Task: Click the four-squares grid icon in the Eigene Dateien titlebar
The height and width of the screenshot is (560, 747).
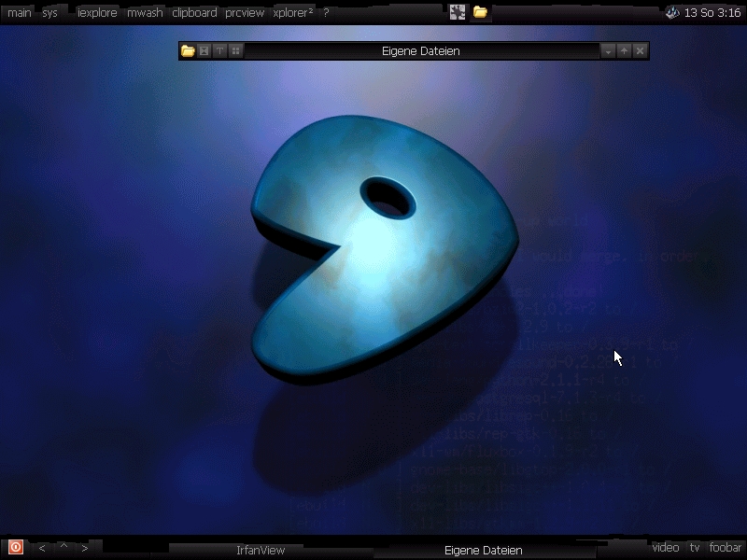Action: coord(236,51)
